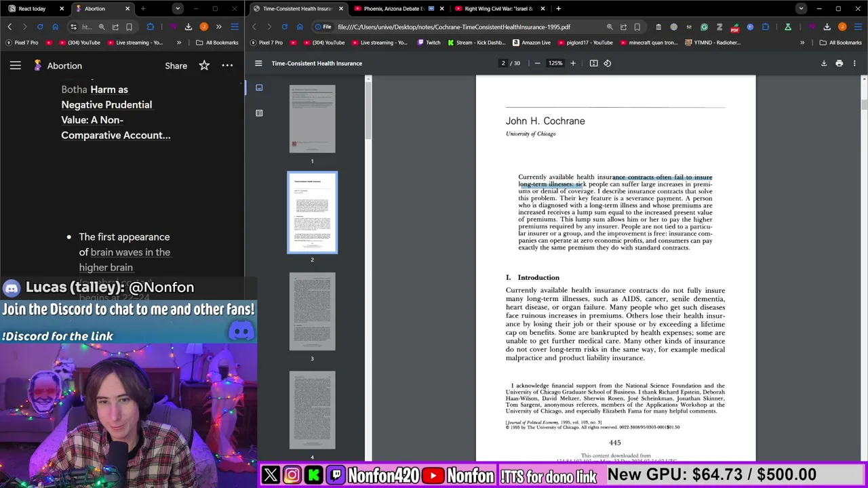Open right browser main menu
The image size is (868, 488).
pyautogui.click(x=857, y=27)
